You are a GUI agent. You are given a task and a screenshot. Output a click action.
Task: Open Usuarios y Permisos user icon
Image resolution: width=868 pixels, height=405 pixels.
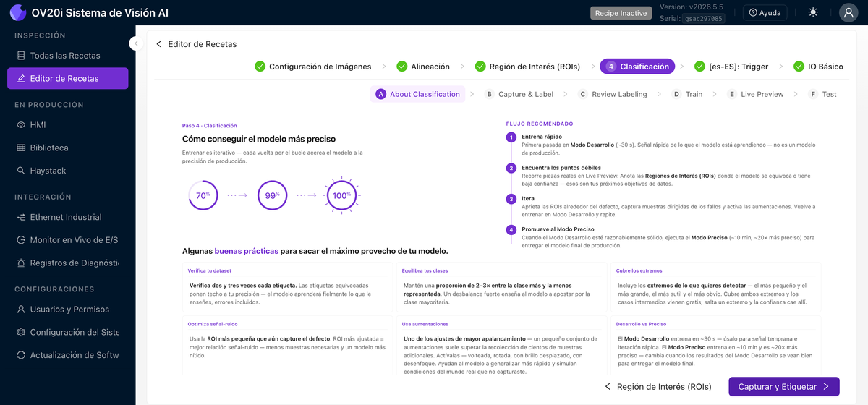(22, 310)
